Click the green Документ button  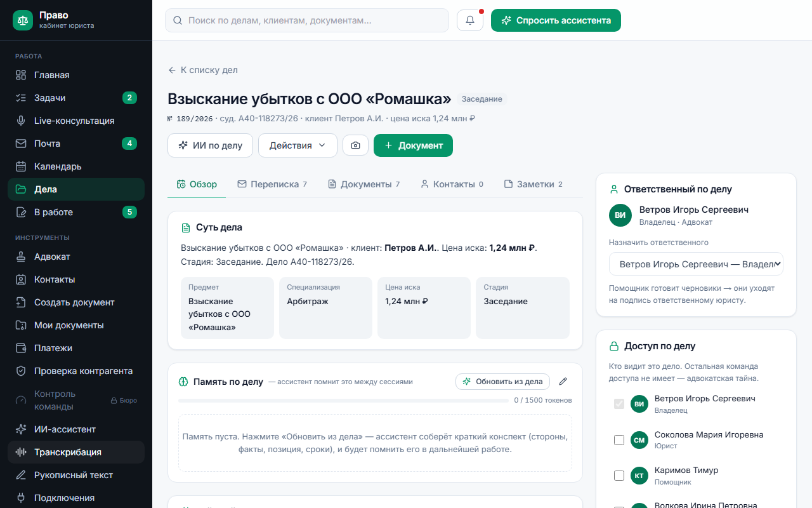coord(413,145)
